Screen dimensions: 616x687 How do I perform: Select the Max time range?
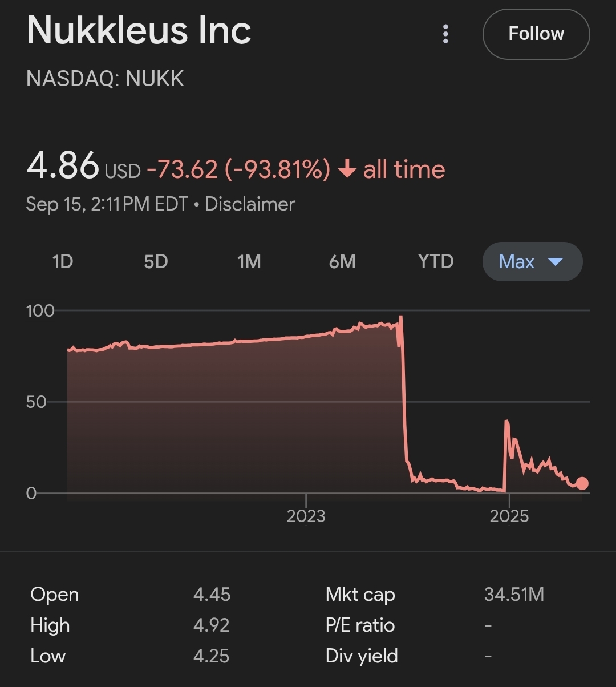coord(532,262)
